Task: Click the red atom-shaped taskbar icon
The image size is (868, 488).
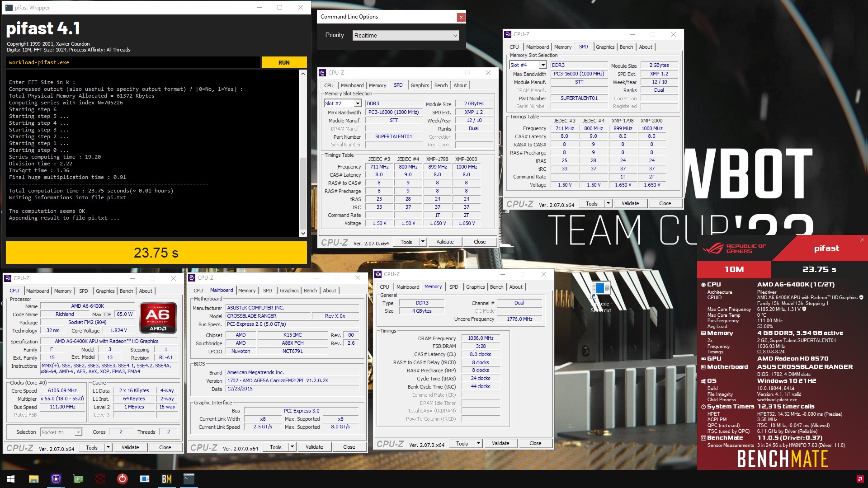Action: pos(100,479)
